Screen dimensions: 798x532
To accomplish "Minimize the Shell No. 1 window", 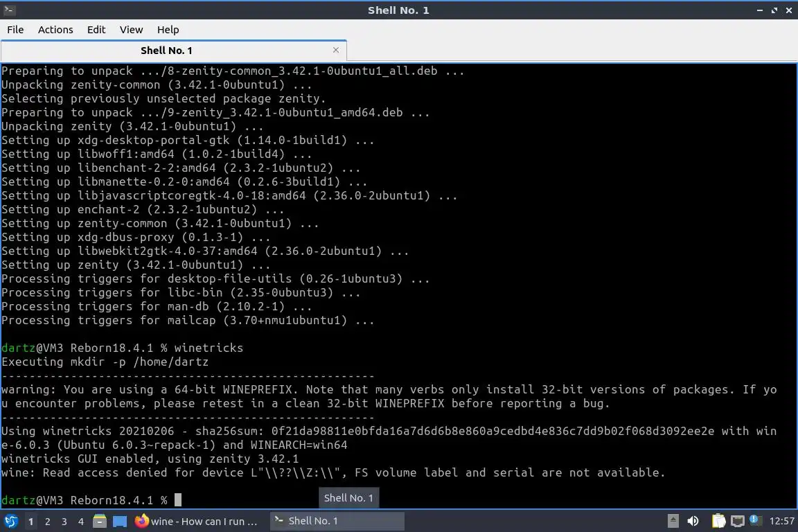I will 760,10.
